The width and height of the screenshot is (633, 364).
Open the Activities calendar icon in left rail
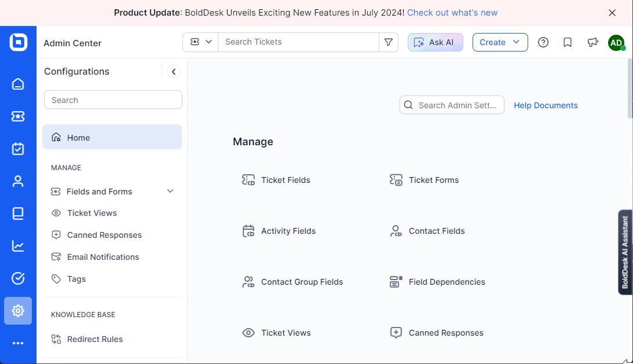(18, 149)
